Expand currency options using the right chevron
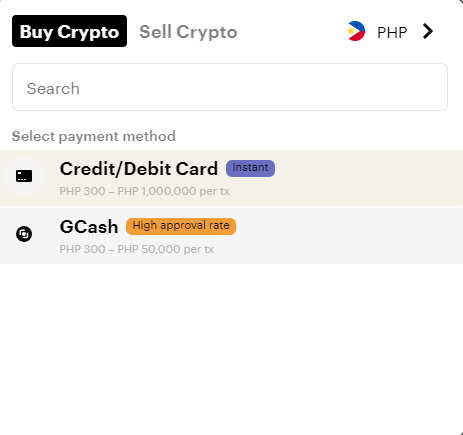Image resolution: width=463 pixels, height=435 pixels. tap(428, 32)
